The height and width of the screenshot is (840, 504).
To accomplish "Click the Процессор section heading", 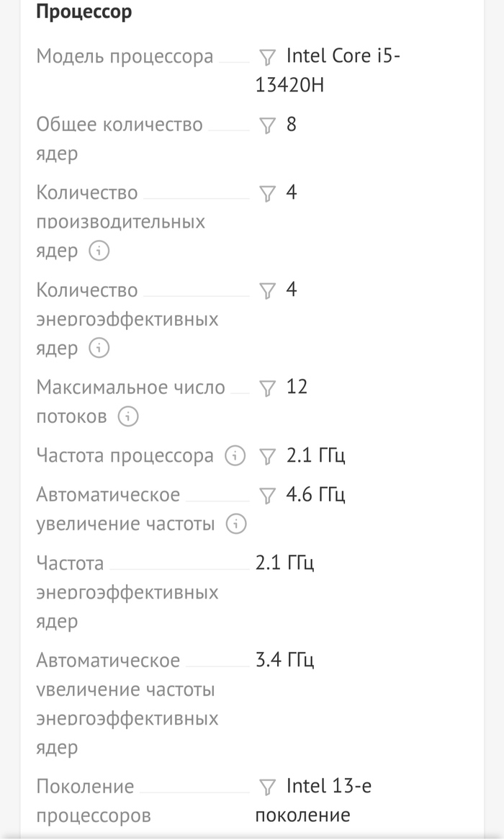I will [84, 12].
